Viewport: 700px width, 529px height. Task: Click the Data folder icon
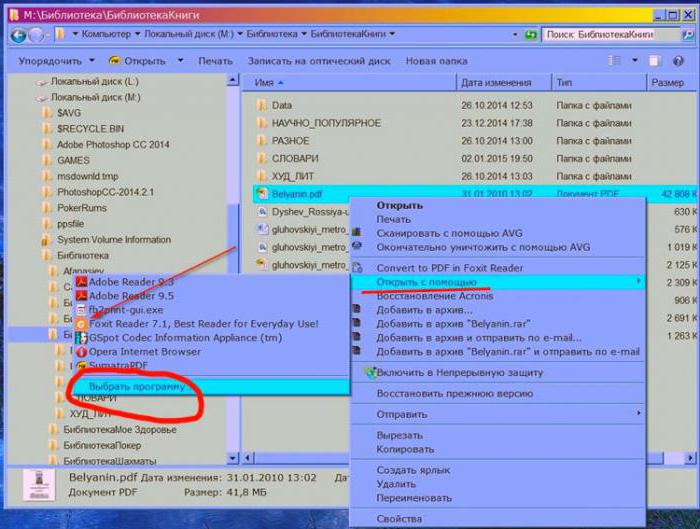260,105
